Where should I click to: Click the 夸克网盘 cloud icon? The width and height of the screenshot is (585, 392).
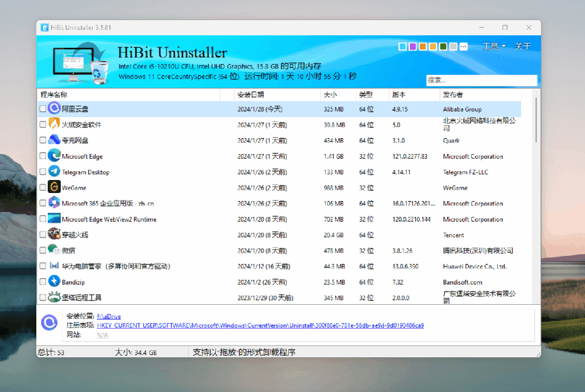point(54,140)
